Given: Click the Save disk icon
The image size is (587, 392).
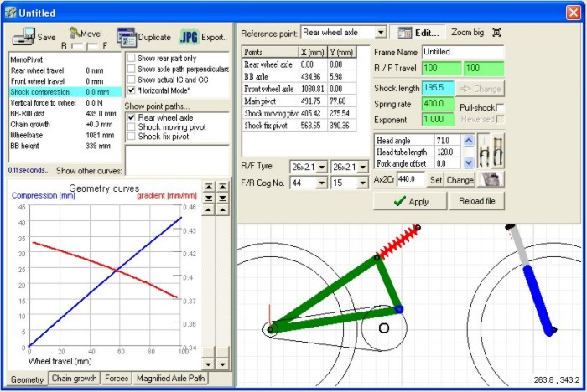Looking at the screenshot, I should [23, 36].
